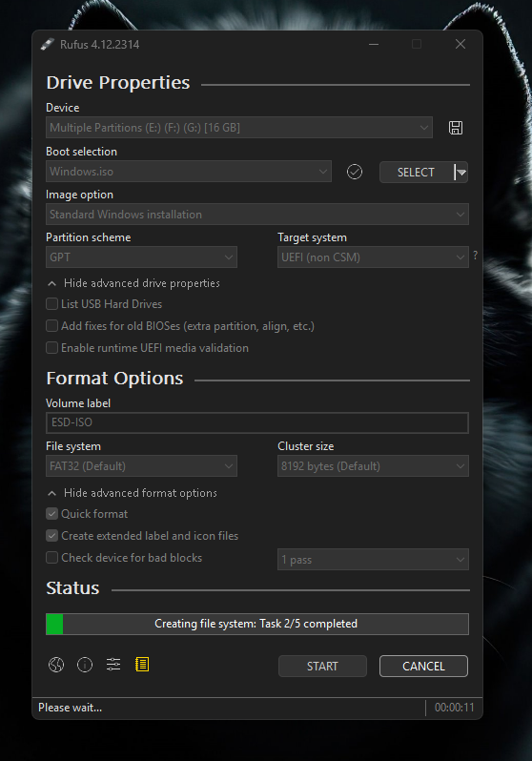
Task: Click the Volume label ESD-ISO field
Action: [x=257, y=422]
